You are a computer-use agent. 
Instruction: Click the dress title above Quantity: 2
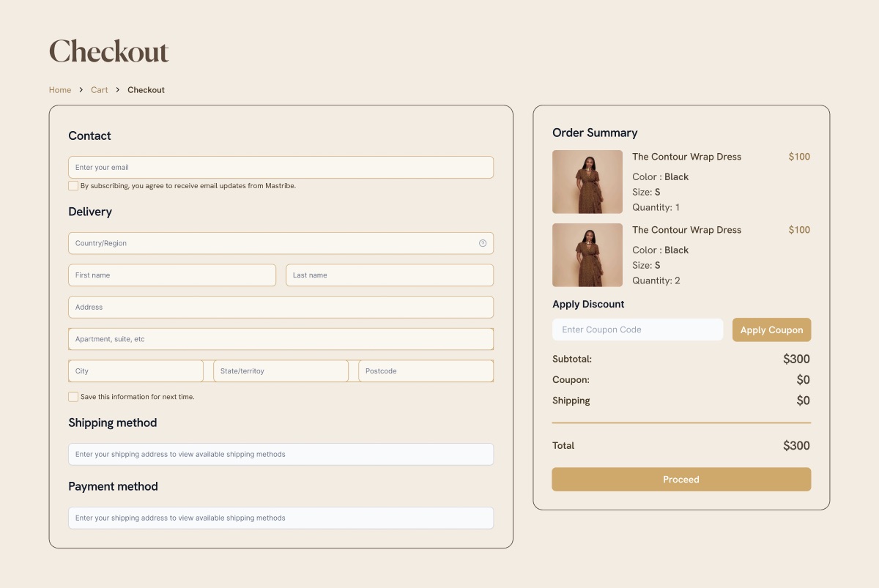[x=686, y=230]
